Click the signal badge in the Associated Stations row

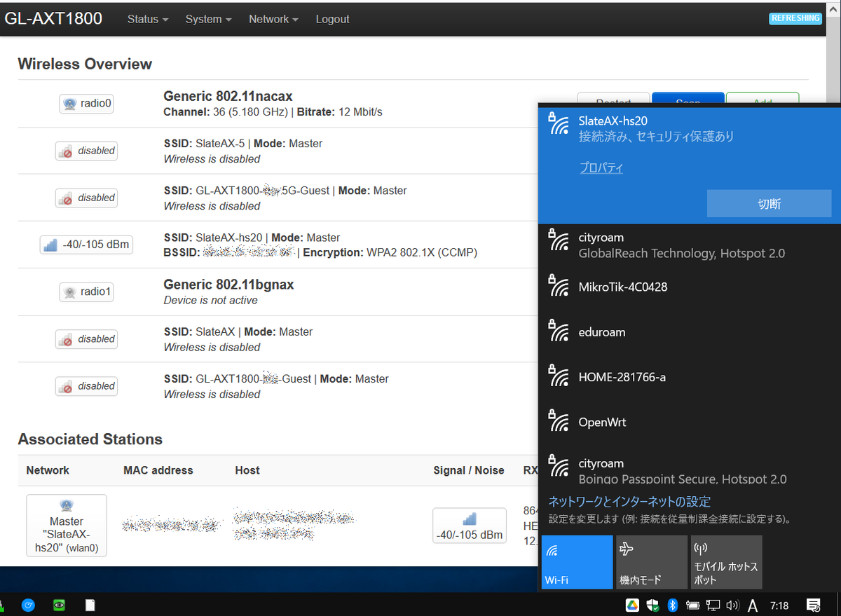point(470,526)
